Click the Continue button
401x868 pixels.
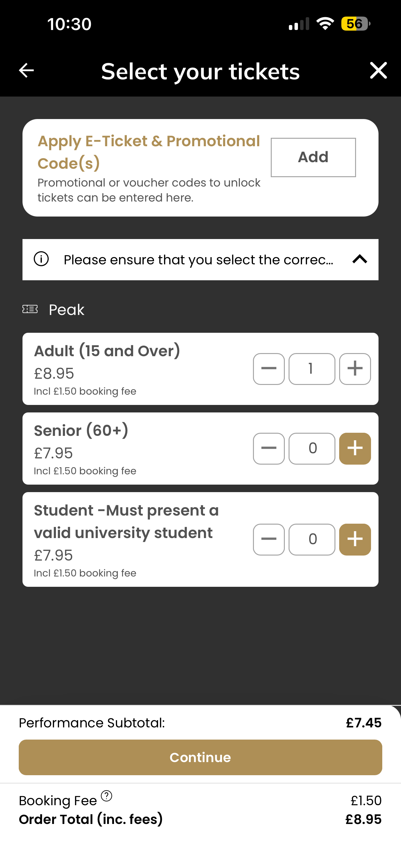[200, 757]
